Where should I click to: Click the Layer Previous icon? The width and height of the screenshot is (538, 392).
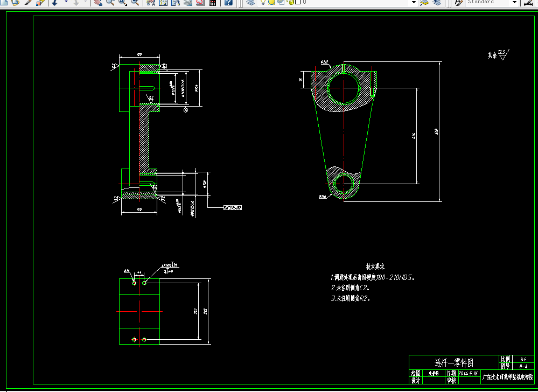click(437, 3)
